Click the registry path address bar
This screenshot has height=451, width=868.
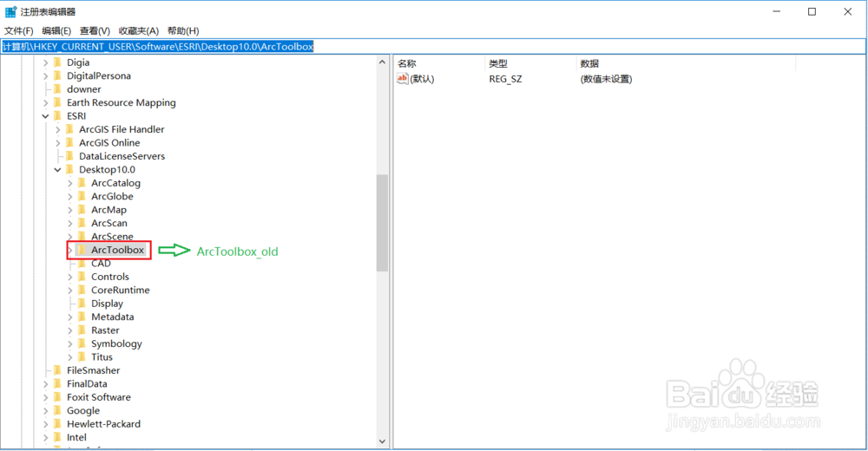click(x=433, y=47)
